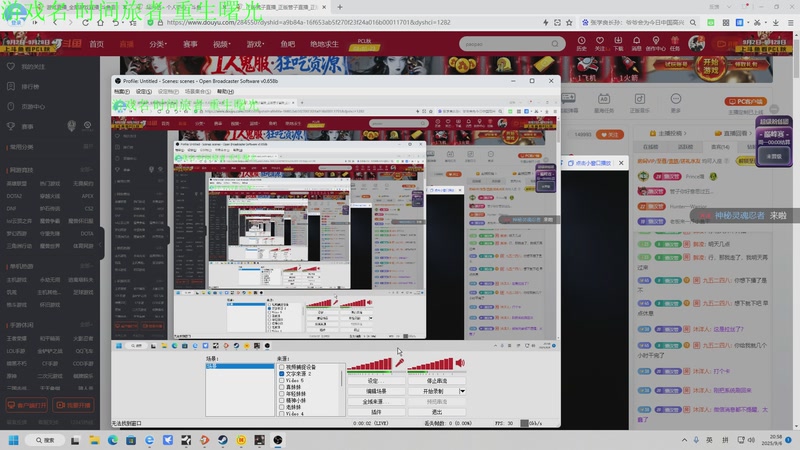Open OBS 档案(F) menu
800x450 pixels.
121,91
